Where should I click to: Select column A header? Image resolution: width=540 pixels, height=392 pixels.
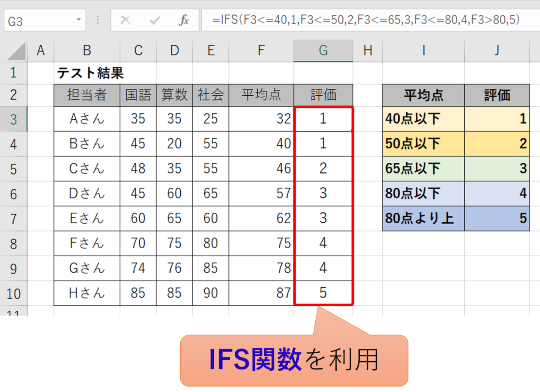(41, 51)
